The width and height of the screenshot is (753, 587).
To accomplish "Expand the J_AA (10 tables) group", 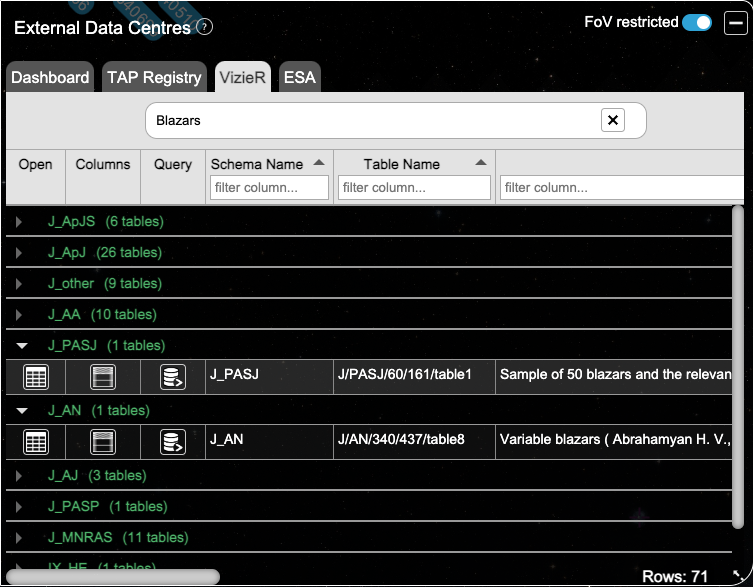I will coord(18,315).
